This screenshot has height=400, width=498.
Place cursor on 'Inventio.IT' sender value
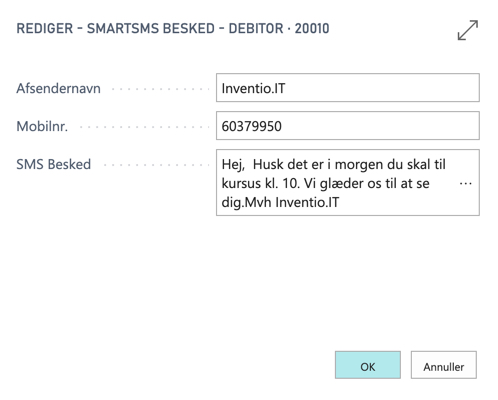[253, 88]
